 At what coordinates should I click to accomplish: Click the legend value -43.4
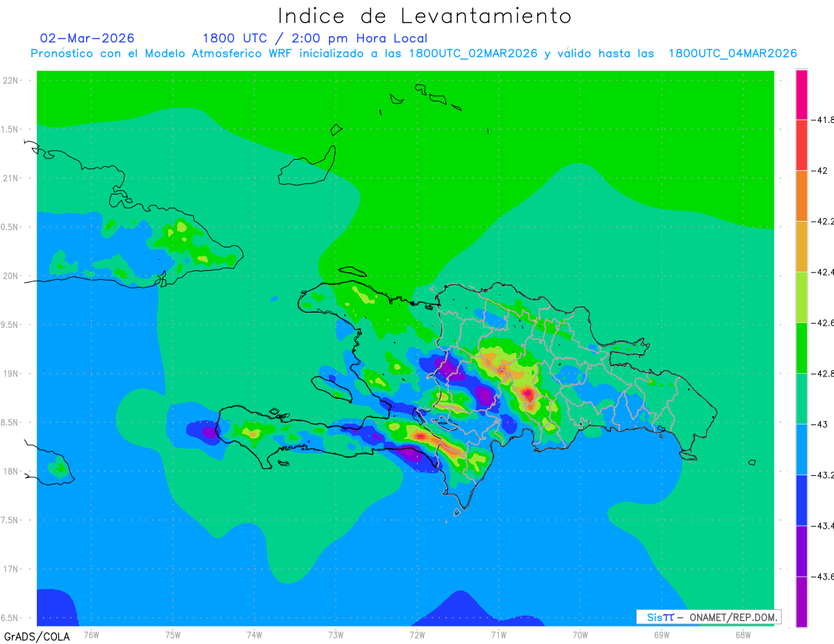tap(822, 525)
